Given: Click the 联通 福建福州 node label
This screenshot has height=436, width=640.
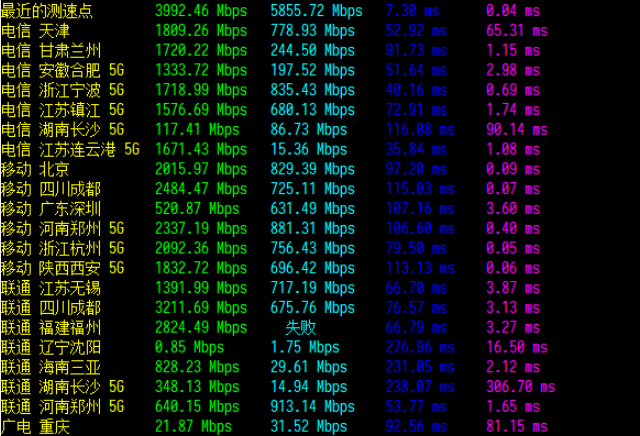Looking at the screenshot, I should coord(51,327).
